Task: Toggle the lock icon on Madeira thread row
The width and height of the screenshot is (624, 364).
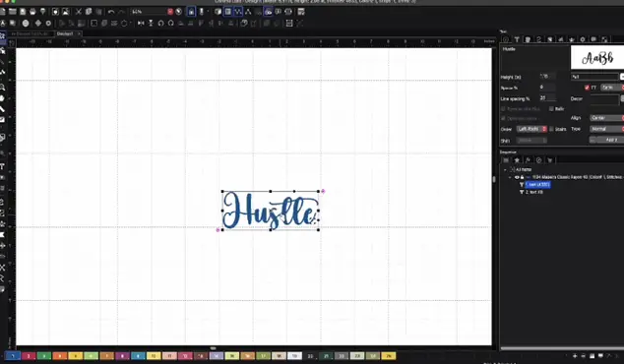Action: pos(522,177)
